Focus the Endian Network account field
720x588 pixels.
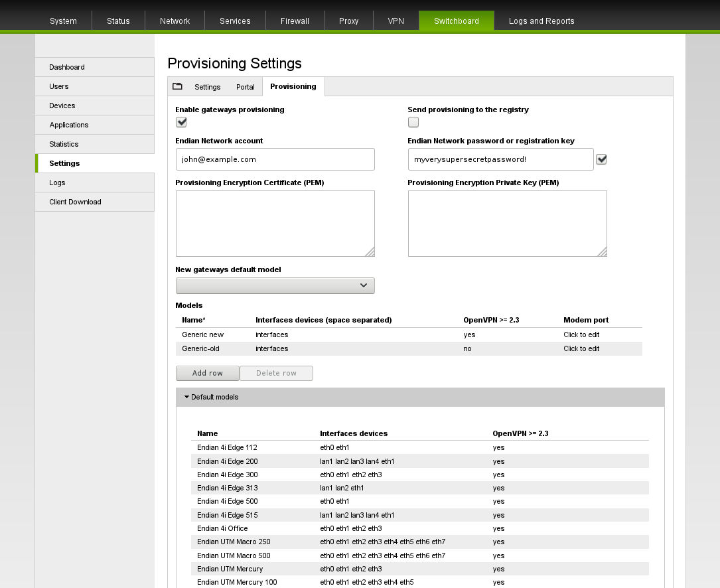coord(275,159)
